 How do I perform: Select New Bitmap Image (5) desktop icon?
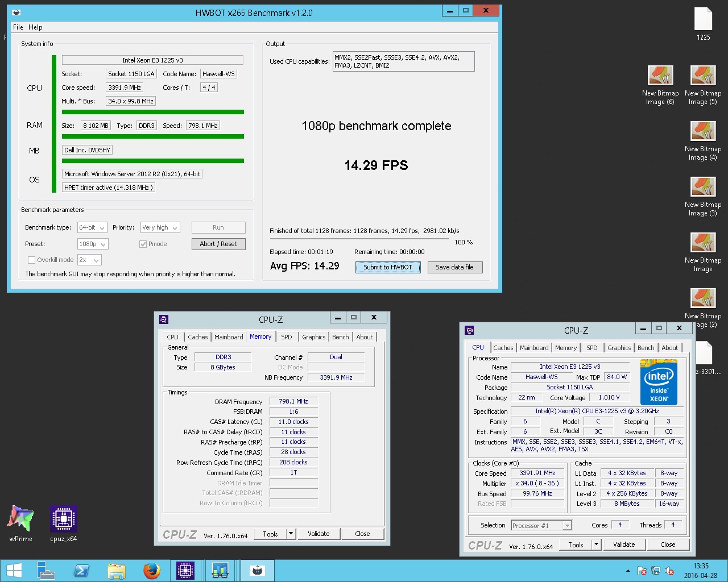pos(703,85)
